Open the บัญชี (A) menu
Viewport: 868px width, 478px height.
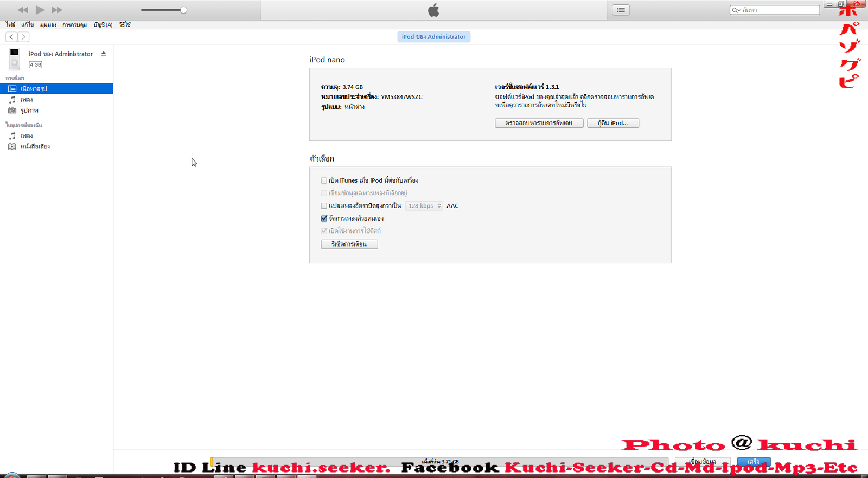click(103, 24)
